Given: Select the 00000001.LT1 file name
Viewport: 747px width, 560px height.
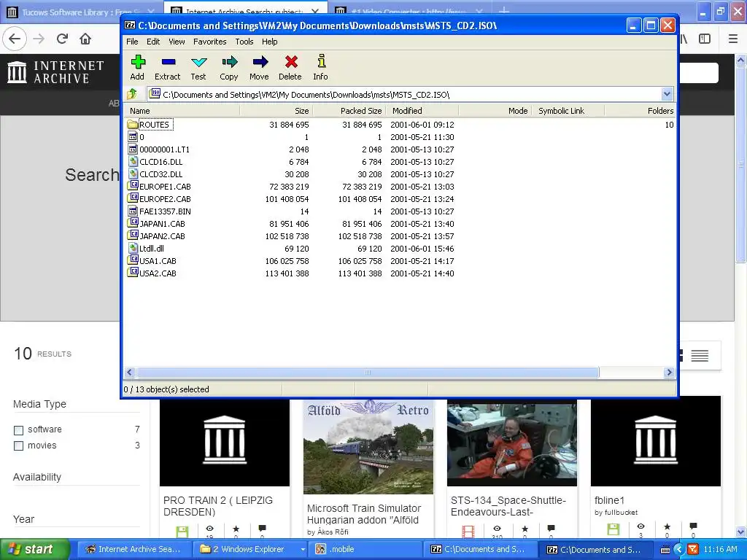Looking at the screenshot, I should (164, 149).
